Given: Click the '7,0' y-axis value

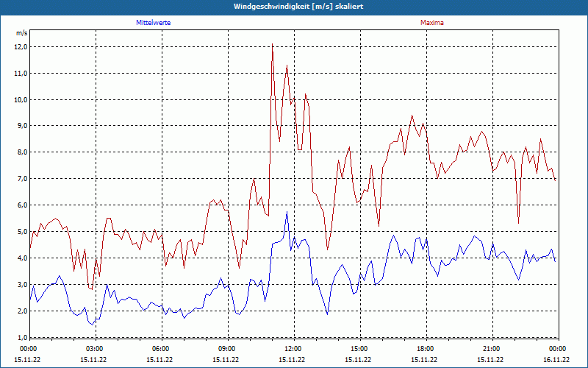Looking at the screenshot, I should click(x=22, y=179).
